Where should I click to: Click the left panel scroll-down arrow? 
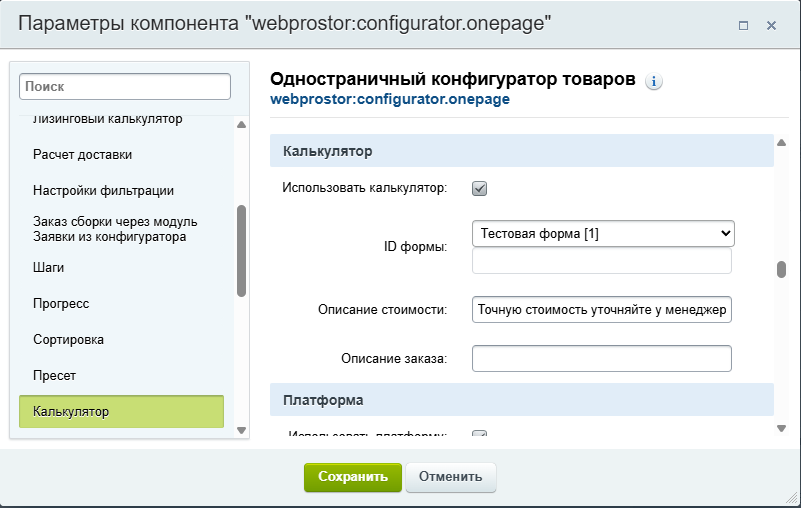point(242,430)
